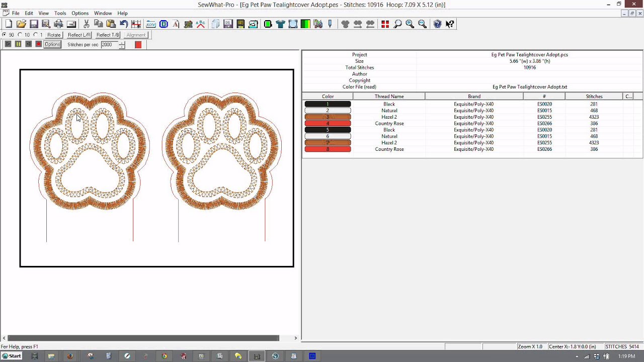Viewport: 644px width, 362px height.
Task: Open help with the blue shield icon
Action: click(438, 24)
